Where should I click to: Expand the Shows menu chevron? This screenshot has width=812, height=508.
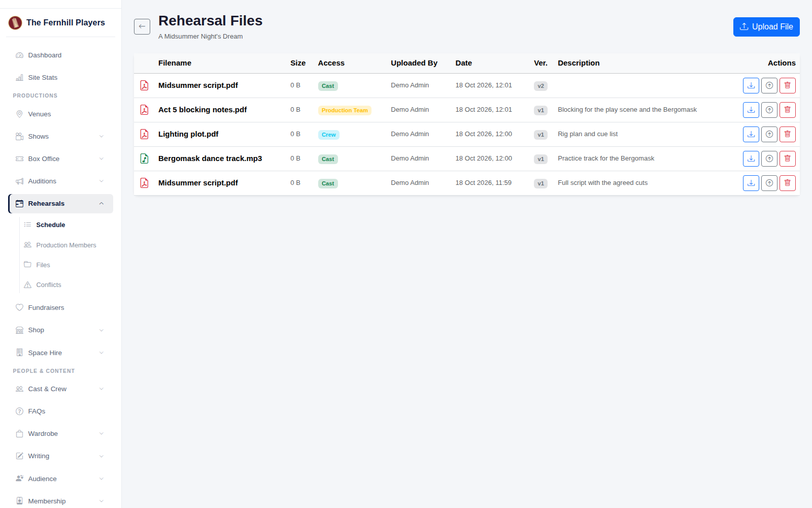point(101,137)
